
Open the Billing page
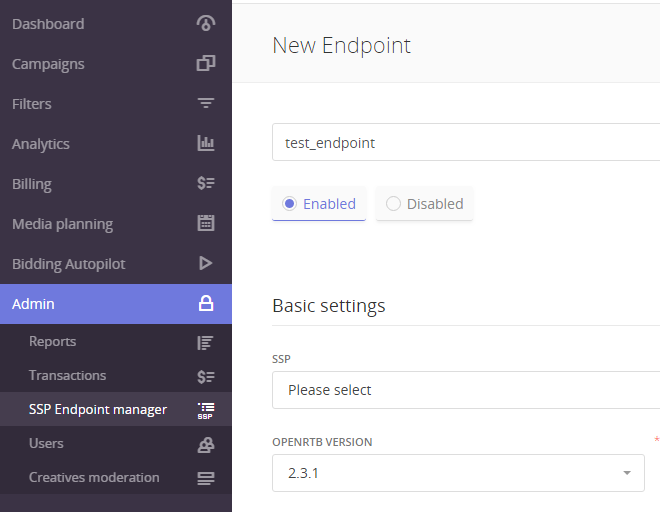116,184
